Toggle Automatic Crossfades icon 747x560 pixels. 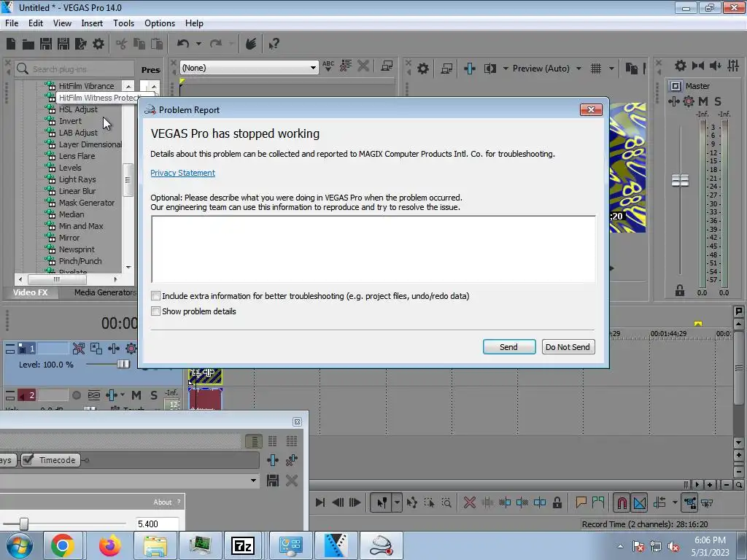[x=639, y=502]
